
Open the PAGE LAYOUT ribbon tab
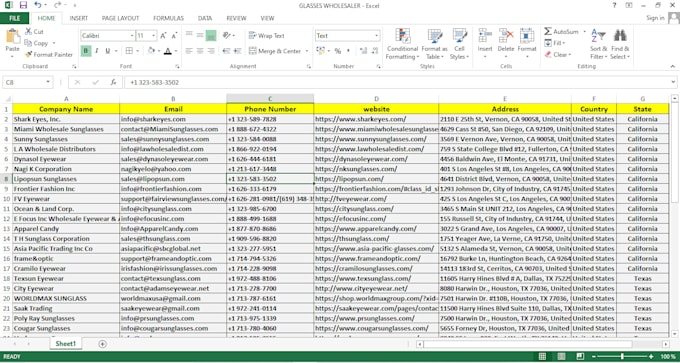[x=121, y=18]
